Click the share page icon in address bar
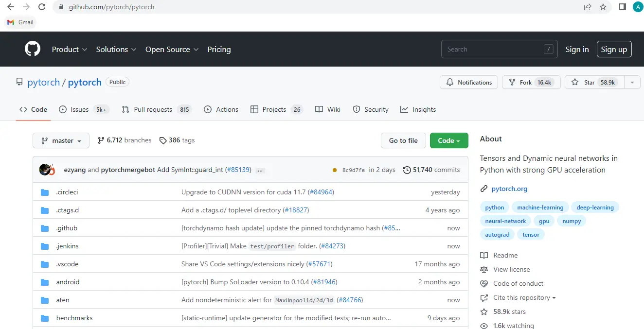The width and height of the screenshot is (644, 329). coord(588,7)
